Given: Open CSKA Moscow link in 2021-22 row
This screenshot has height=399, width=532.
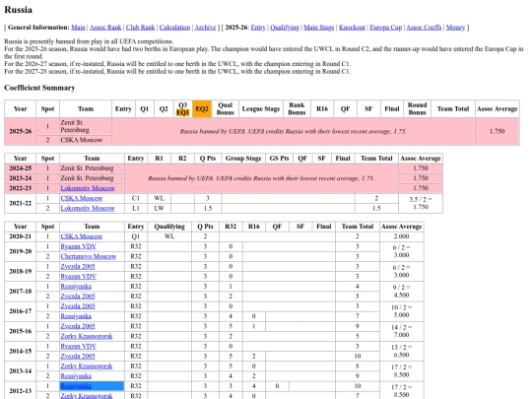Looking at the screenshot, I should pos(82,198).
